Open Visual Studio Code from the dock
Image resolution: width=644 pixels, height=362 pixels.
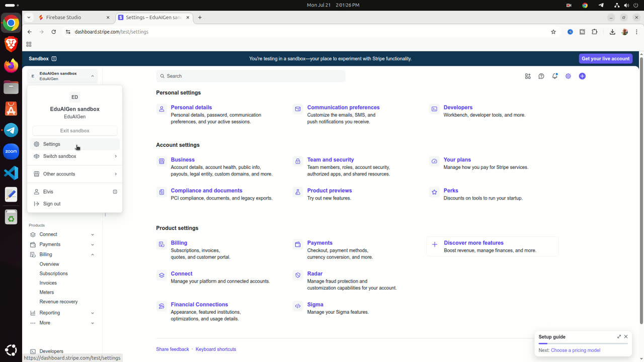(x=11, y=173)
